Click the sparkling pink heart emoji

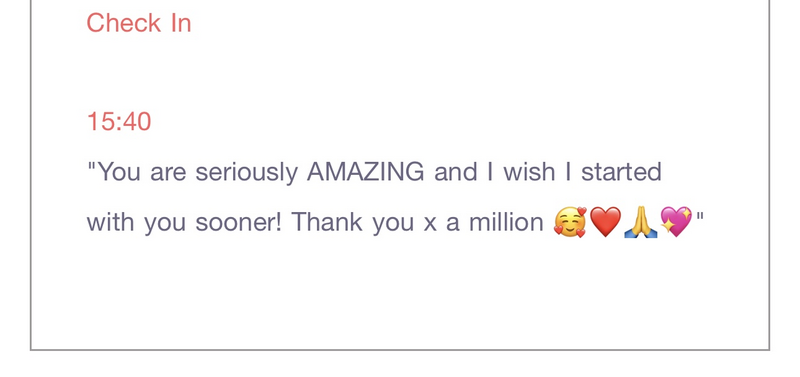pyautogui.click(x=676, y=222)
